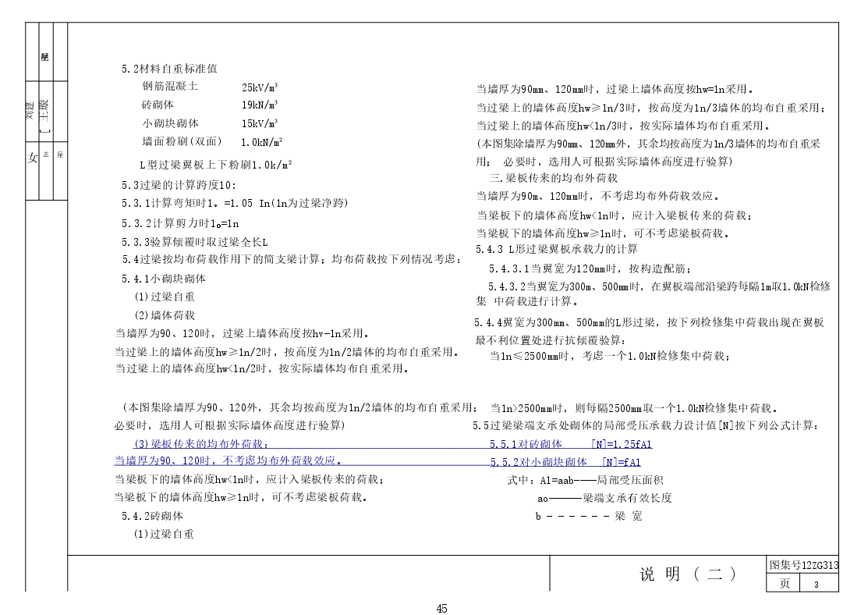The height and width of the screenshot is (615, 868).
Task: Click the line '5.4.3.1当翼宽为120mm时,按构造配筋'
Action: pos(590,268)
